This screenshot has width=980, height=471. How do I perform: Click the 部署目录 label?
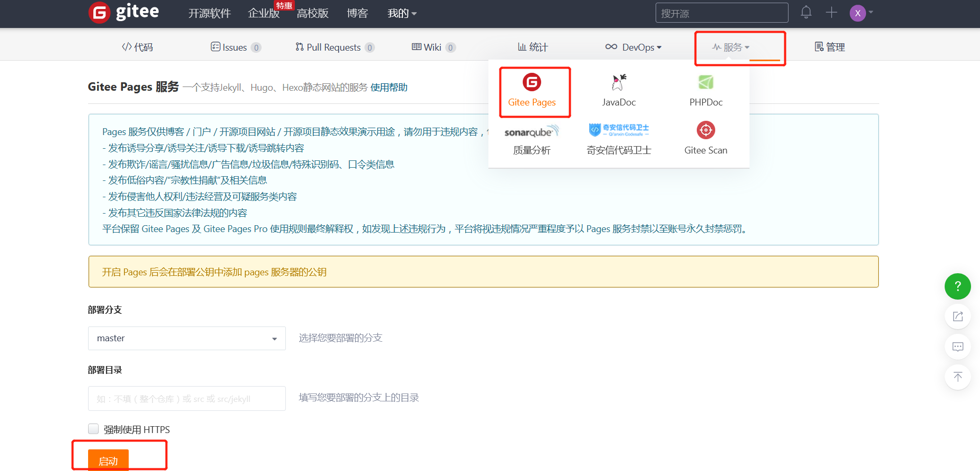click(x=105, y=370)
